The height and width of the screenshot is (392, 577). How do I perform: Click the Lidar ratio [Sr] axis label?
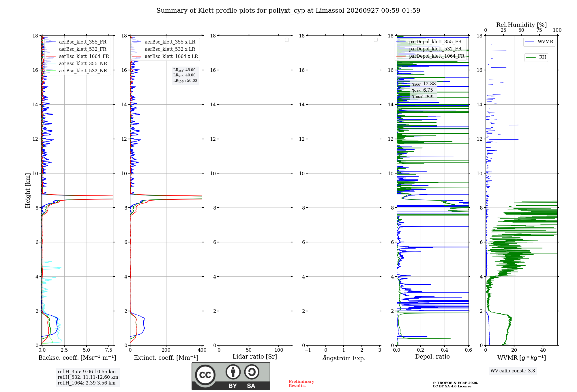click(x=255, y=357)
